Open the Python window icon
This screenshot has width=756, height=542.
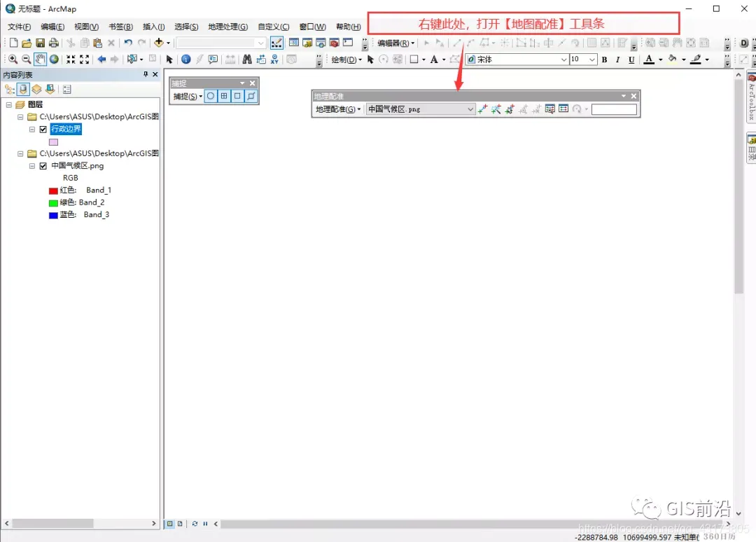(348, 43)
